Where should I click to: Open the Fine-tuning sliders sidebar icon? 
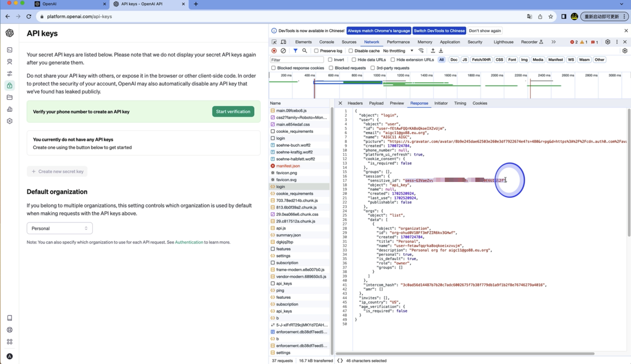click(10, 73)
